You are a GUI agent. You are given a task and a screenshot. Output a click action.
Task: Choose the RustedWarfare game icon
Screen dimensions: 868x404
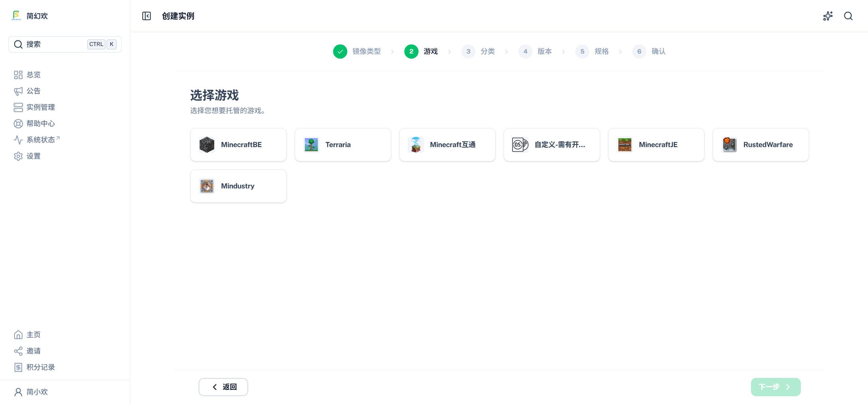pos(729,145)
